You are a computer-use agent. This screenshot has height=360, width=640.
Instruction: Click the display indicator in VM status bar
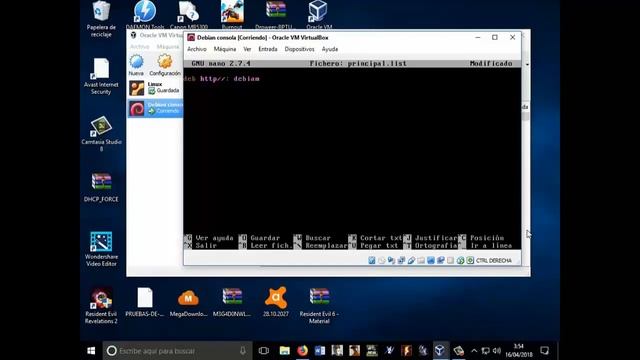click(431, 260)
